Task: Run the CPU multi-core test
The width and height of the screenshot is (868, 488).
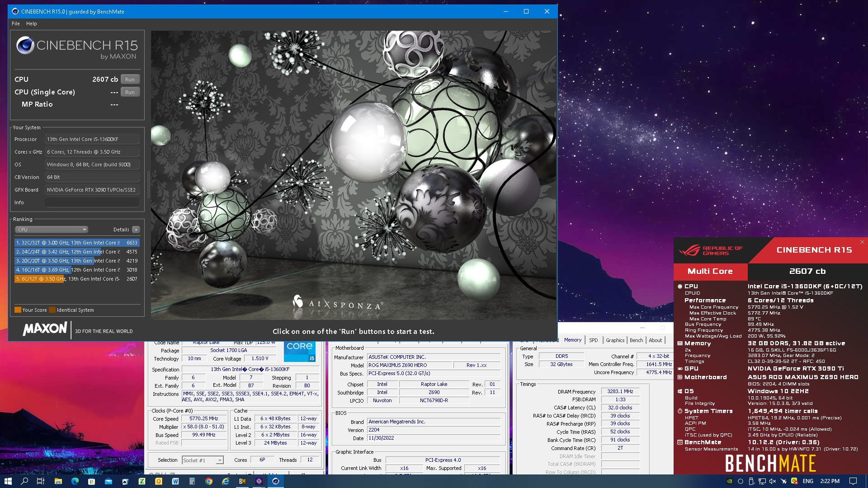Action: coord(130,80)
